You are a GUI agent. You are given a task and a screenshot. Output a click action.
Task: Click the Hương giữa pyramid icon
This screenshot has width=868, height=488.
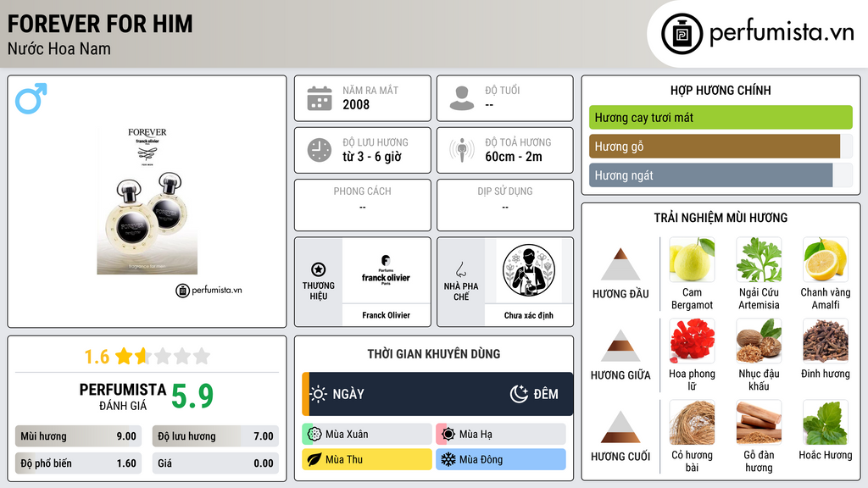tap(620, 346)
